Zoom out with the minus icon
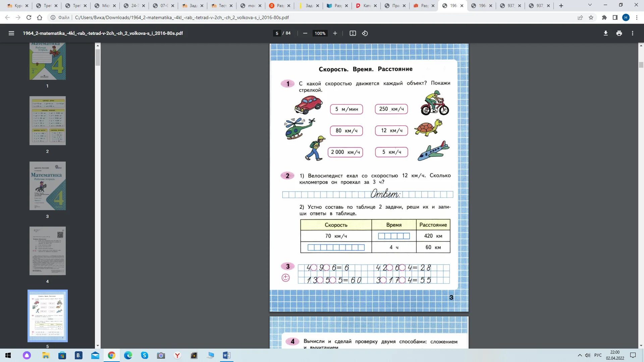This screenshot has width=644, height=362. (305, 33)
